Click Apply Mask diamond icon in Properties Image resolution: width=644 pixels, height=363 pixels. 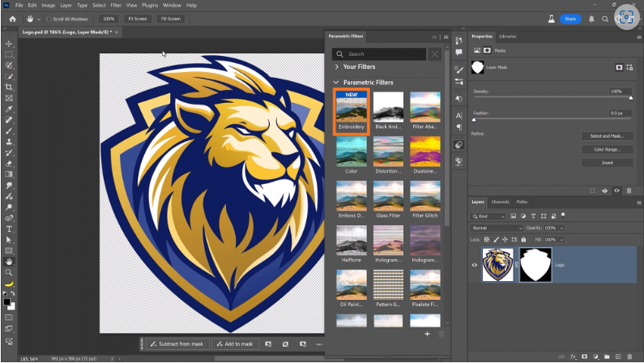pyautogui.click(x=604, y=191)
